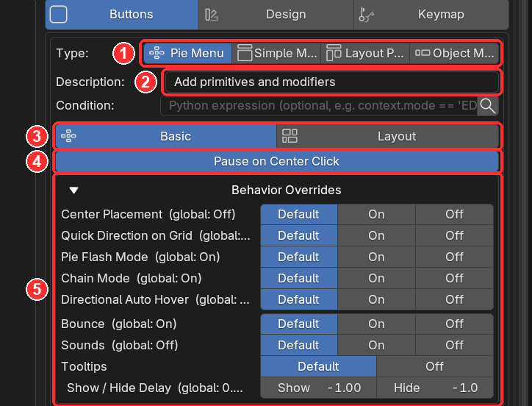Image resolution: width=532 pixels, height=406 pixels.
Task: Click the Chain Mode (global: On) label
Action: (x=132, y=278)
